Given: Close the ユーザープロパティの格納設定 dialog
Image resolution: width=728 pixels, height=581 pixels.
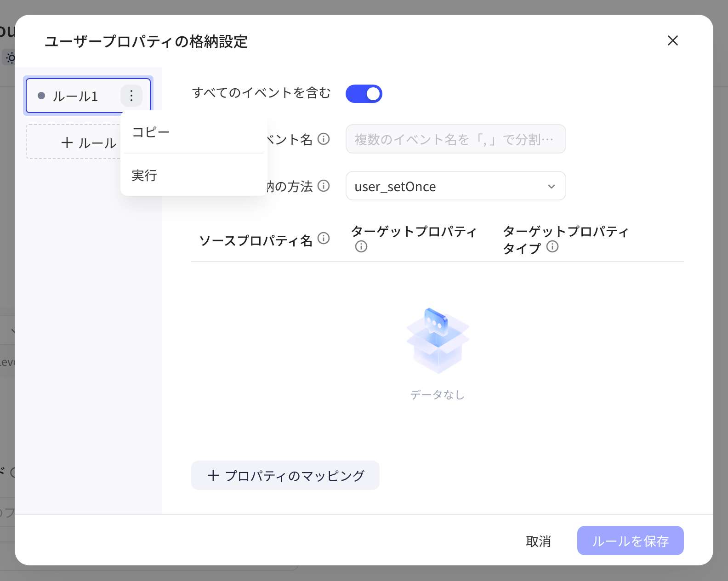Looking at the screenshot, I should pyautogui.click(x=672, y=40).
